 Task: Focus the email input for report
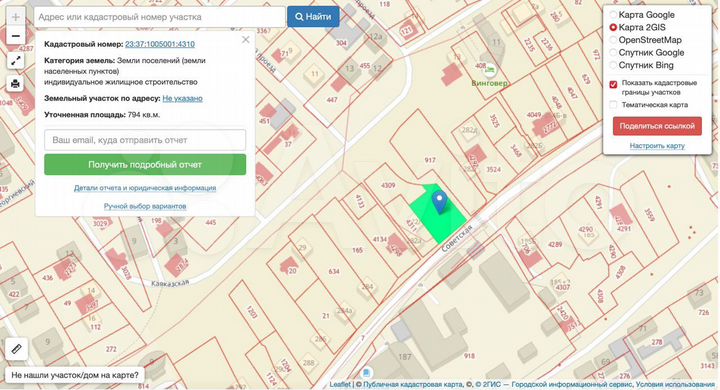point(145,140)
